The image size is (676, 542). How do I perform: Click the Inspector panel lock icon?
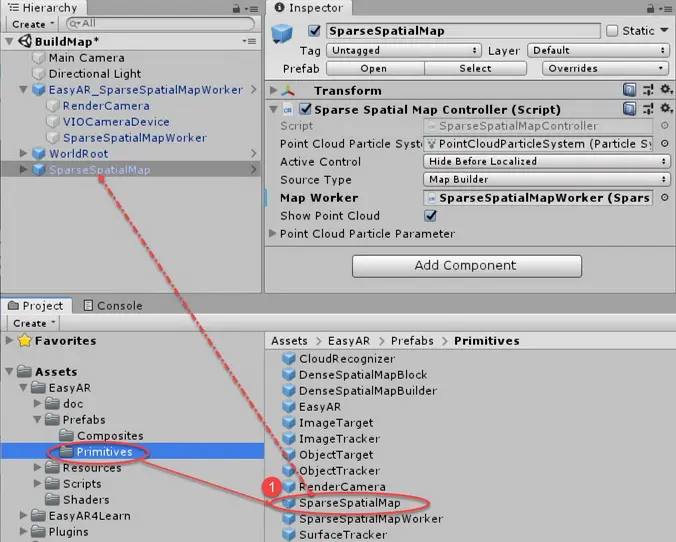click(x=651, y=8)
